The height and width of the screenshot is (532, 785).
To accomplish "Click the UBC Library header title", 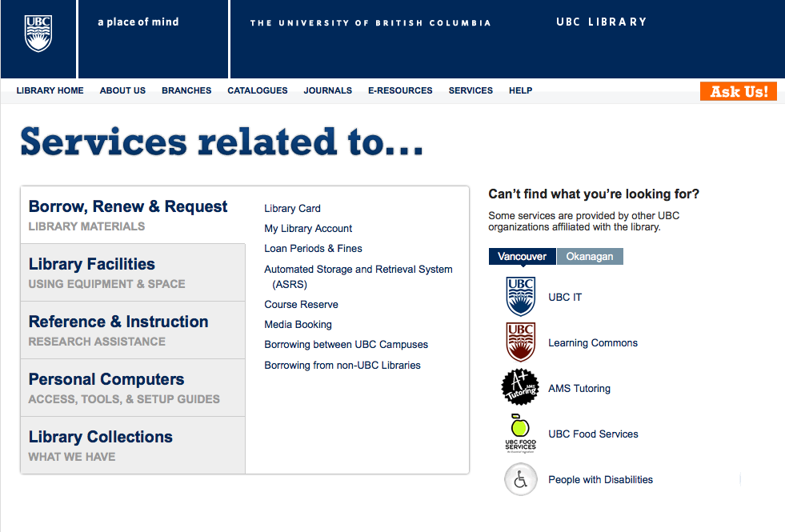I will 601,22.
